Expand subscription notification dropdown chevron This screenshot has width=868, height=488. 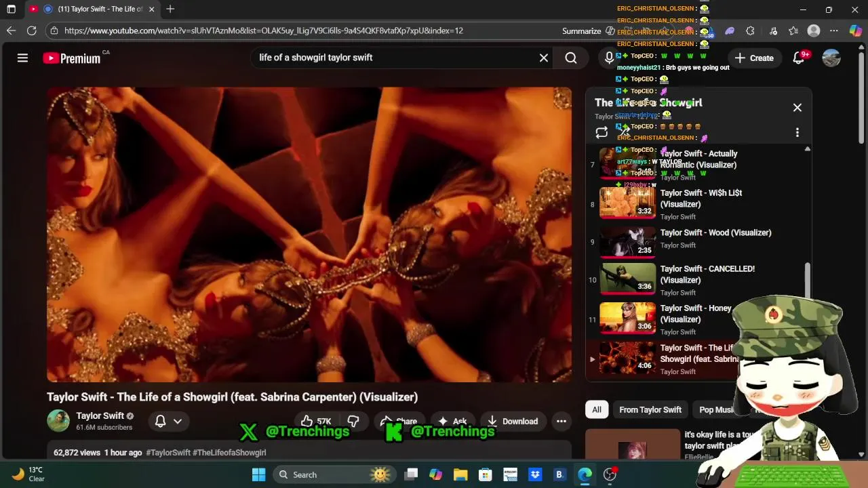(x=178, y=421)
